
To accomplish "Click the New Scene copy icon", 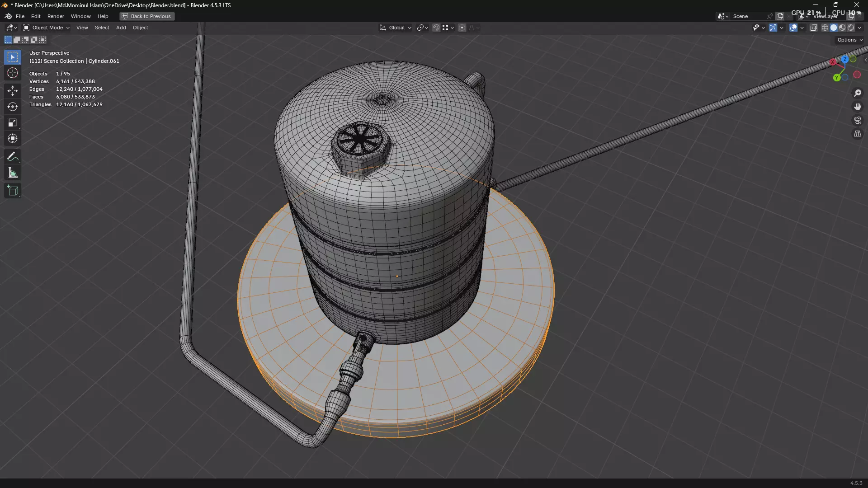I will [780, 16].
